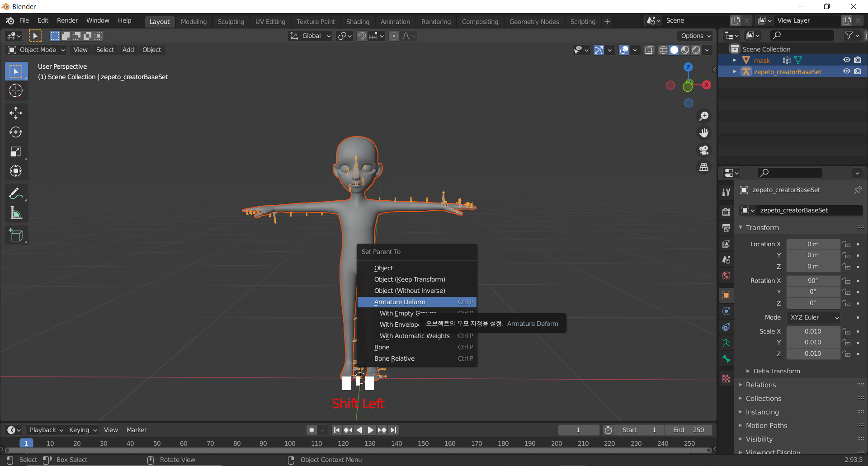This screenshot has width=868, height=466.
Task: Lock Location X value
Action: pos(846,244)
